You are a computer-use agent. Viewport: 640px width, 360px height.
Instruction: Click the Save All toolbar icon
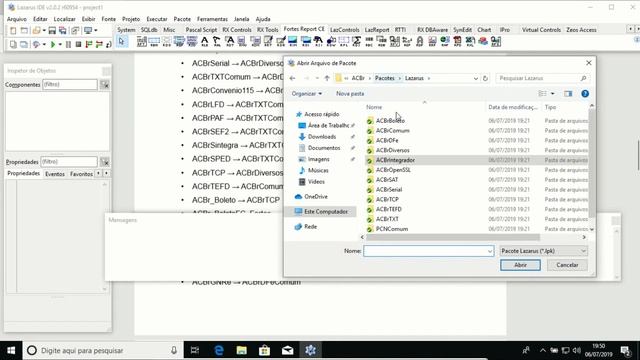pos(62,31)
